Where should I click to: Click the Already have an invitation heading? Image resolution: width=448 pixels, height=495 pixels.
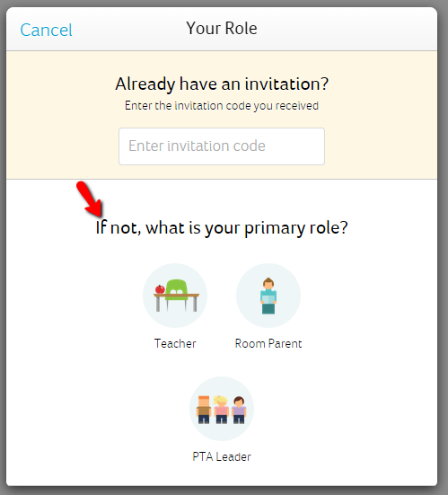pyautogui.click(x=222, y=84)
